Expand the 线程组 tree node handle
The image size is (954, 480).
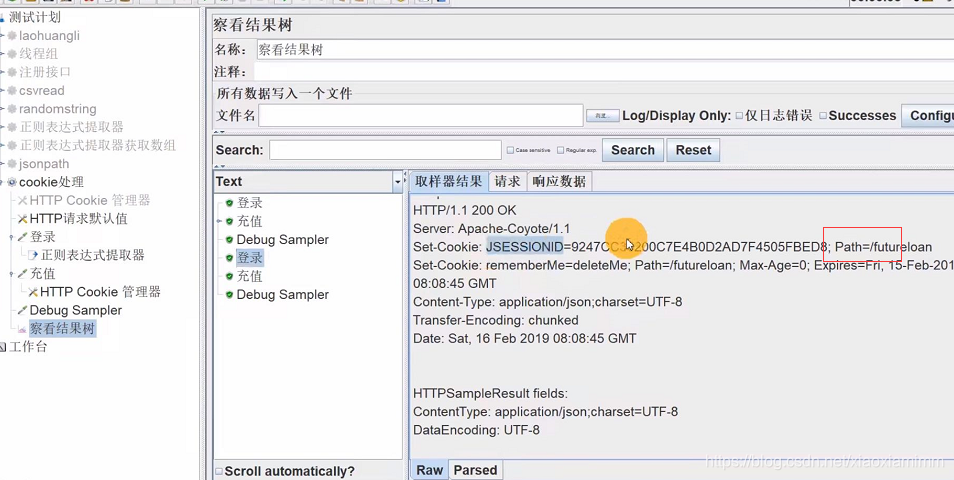2,54
